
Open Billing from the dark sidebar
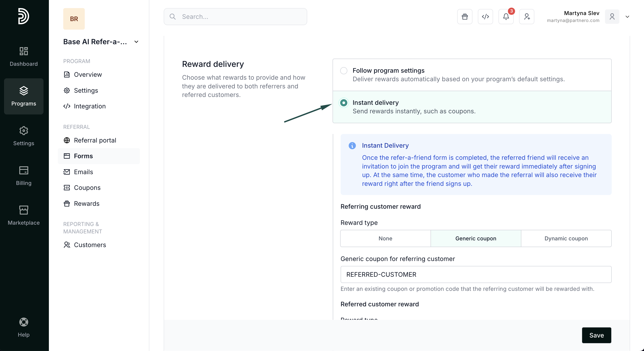click(x=24, y=176)
